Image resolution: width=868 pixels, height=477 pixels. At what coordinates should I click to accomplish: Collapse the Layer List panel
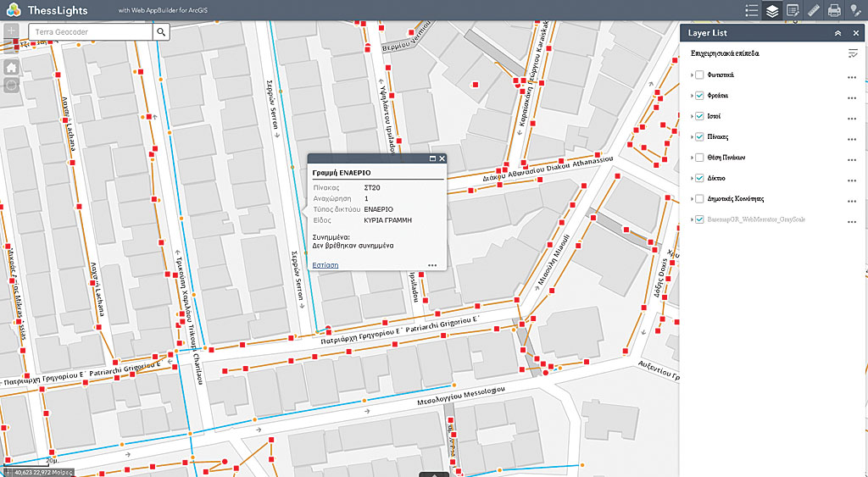click(837, 33)
